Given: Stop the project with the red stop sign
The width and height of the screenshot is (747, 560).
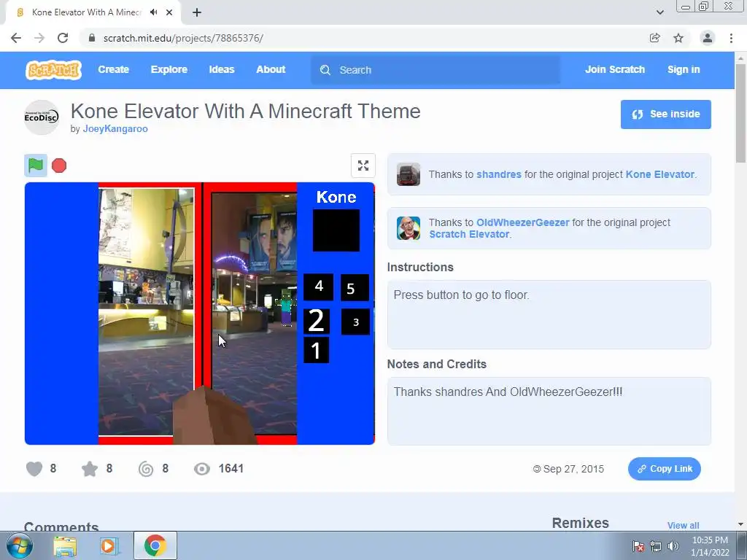Looking at the screenshot, I should tap(59, 166).
